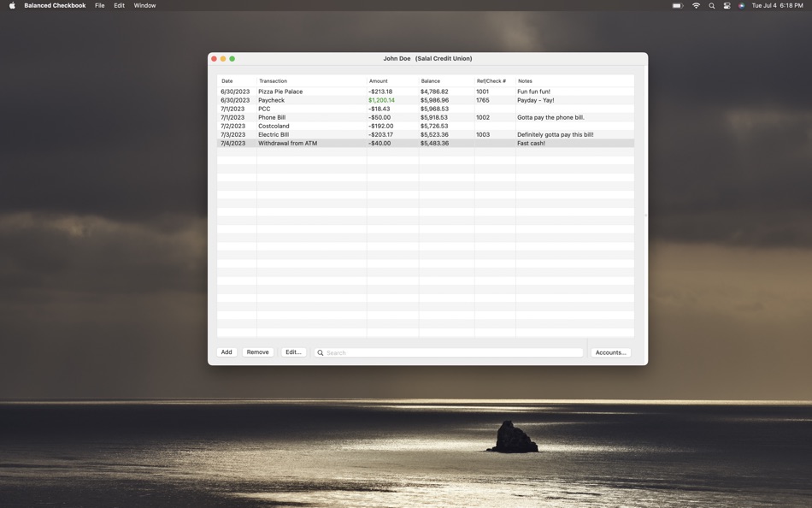
Task: Click the 'Fast cash!' note
Action: [x=531, y=143]
